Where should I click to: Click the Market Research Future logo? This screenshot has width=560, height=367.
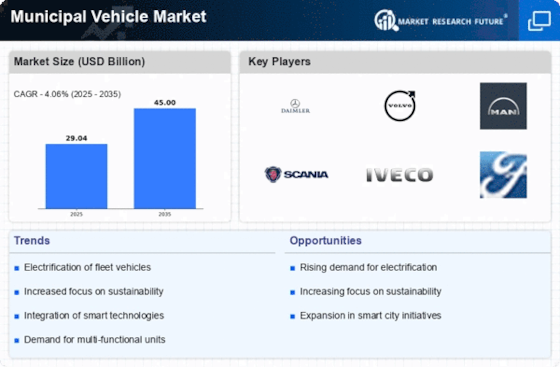tap(440, 20)
